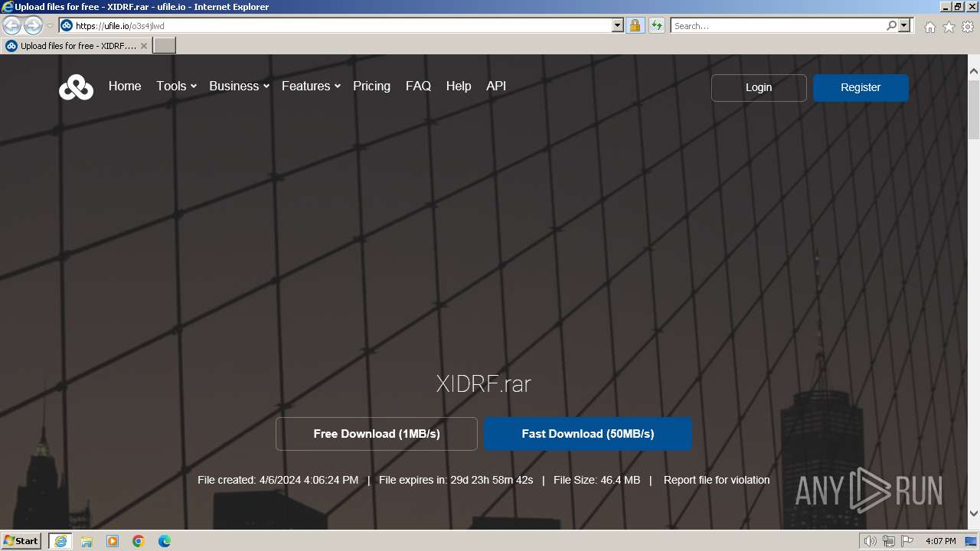This screenshot has width=980, height=551.
Task: Open IE Tools gear icon
Action: 968,27
